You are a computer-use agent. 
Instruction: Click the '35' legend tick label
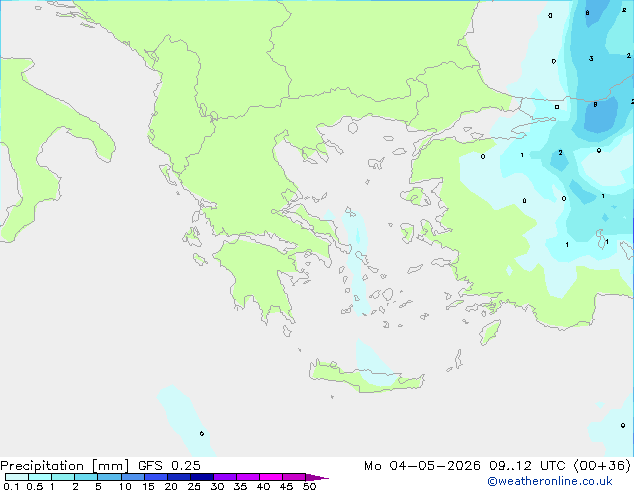pos(240,486)
